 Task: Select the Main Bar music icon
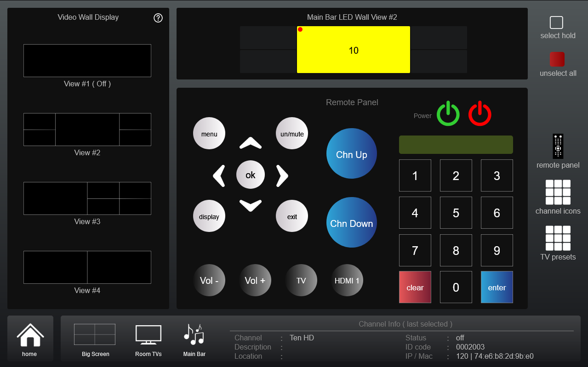pos(194,334)
